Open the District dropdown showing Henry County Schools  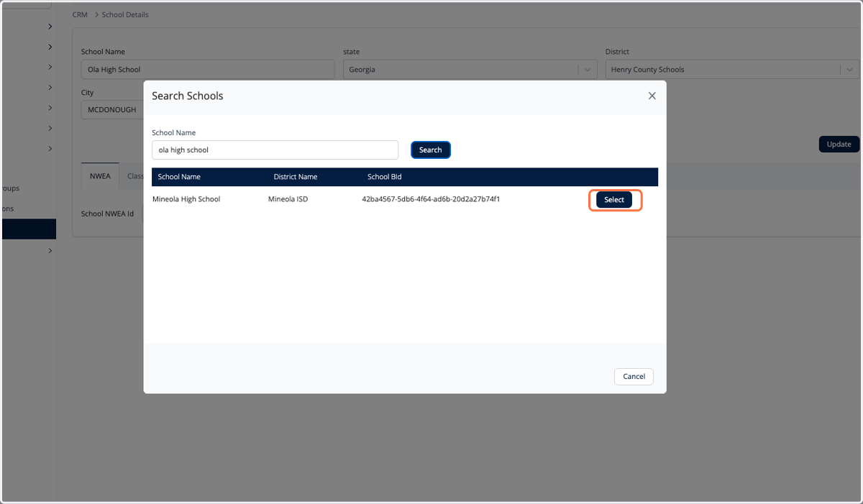732,70
